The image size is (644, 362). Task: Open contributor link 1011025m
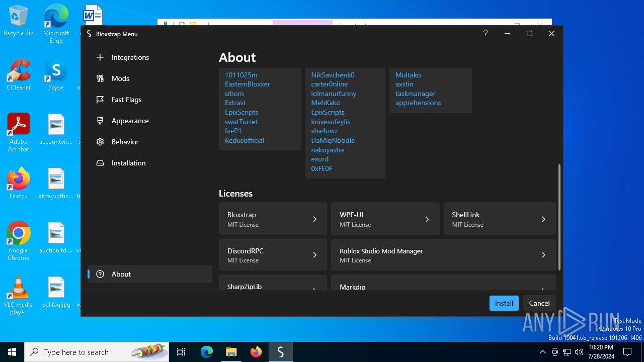pos(241,75)
